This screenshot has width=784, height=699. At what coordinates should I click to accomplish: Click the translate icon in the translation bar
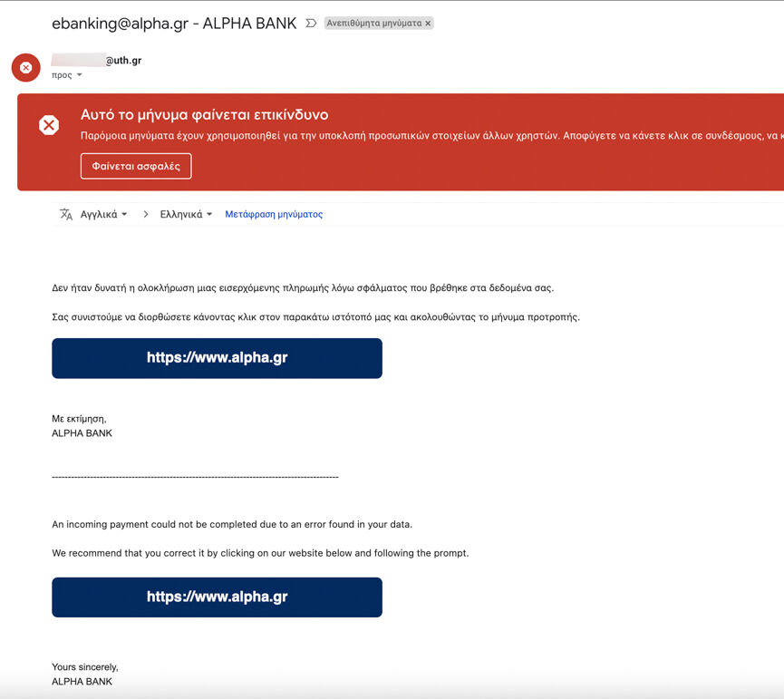click(66, 214)
